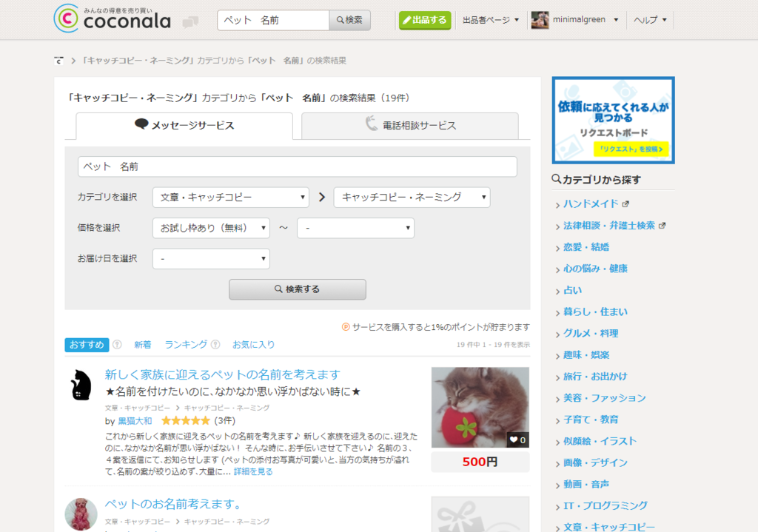Click external link icon next to ハンドメイド
758x532 pixels.
(x=625, y=204)
